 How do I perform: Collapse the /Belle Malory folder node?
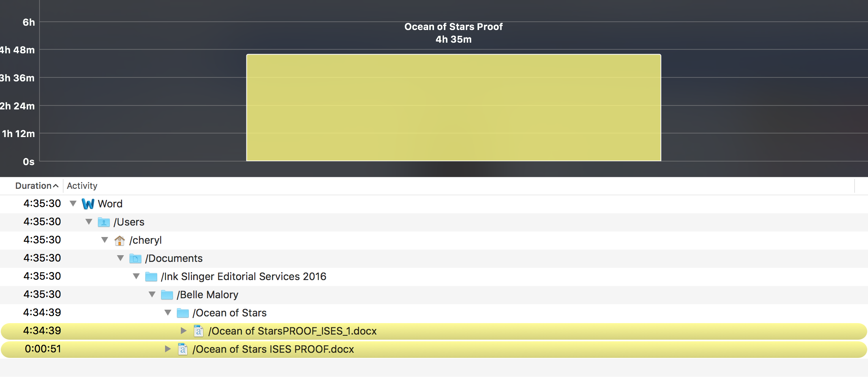pos(152,295)
